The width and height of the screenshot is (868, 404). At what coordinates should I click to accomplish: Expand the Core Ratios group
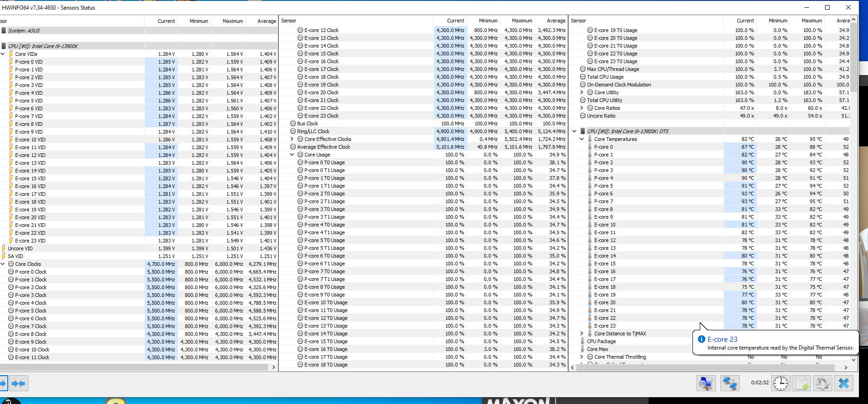pyautogui.click(x=582, y=108)
